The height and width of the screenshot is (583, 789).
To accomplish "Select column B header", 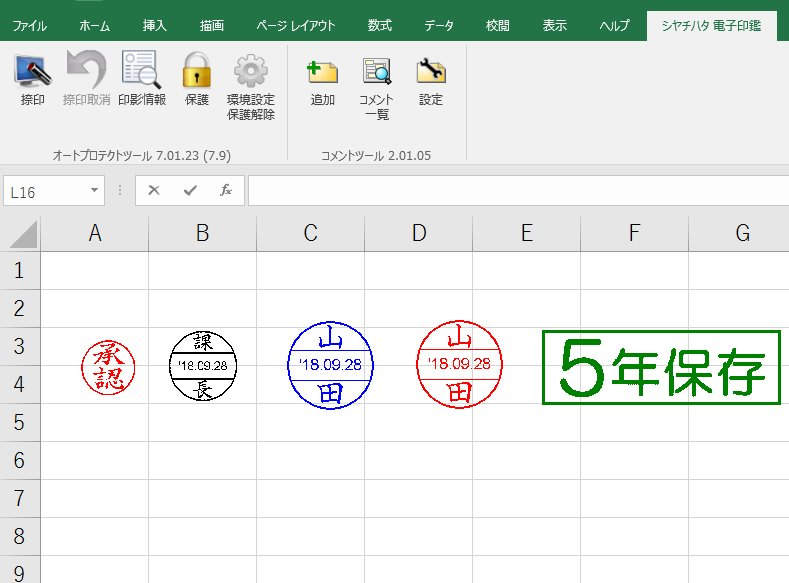I will [x=203, y=233].
